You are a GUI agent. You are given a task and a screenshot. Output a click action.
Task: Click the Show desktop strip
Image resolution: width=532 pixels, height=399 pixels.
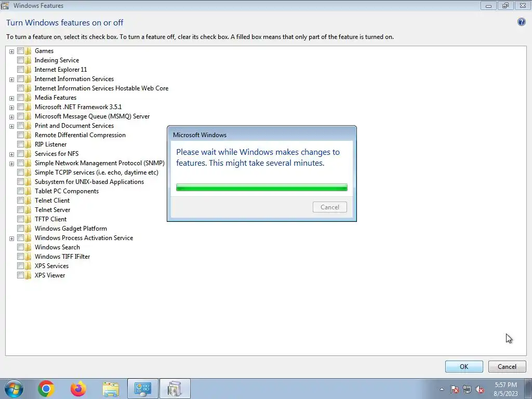point(528,389)
